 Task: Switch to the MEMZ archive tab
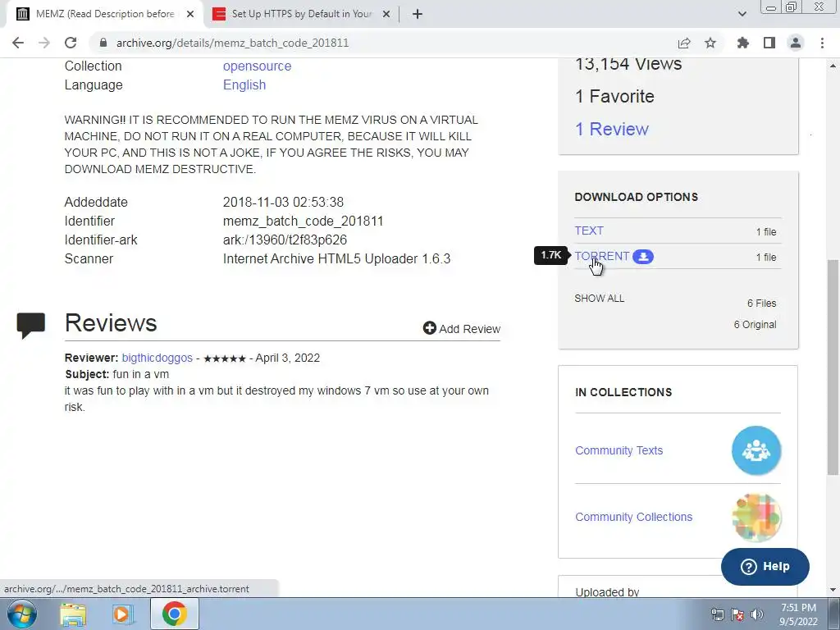pos(104,14)
